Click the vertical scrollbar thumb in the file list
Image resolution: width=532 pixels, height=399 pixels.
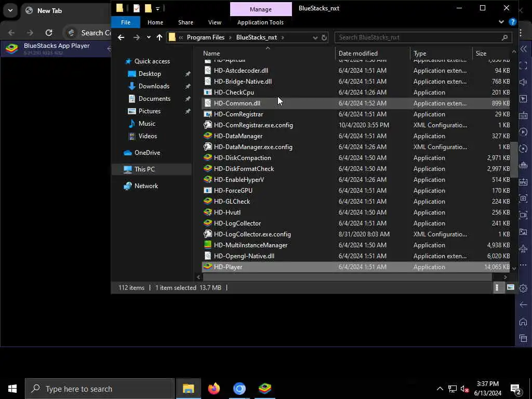tap(514, 160)
